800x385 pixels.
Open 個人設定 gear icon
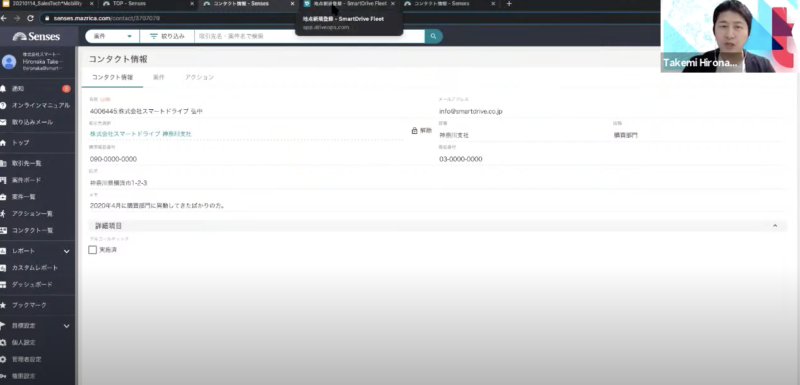point(3,342)
